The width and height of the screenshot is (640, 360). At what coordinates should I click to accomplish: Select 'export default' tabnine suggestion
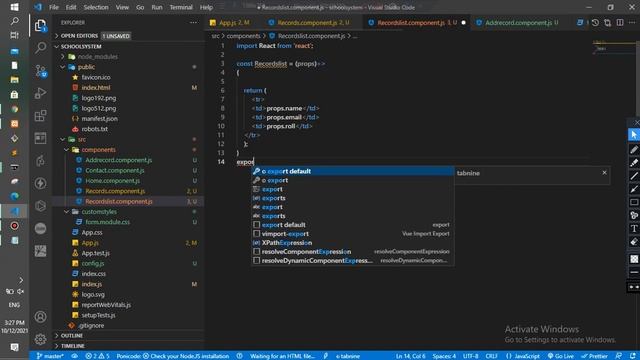coord(353,171)
